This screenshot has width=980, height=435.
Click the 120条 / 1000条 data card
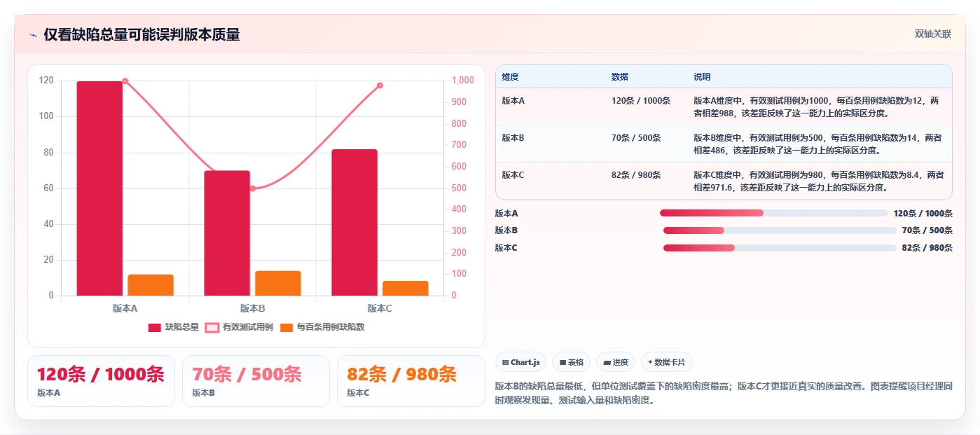[101, 381]
